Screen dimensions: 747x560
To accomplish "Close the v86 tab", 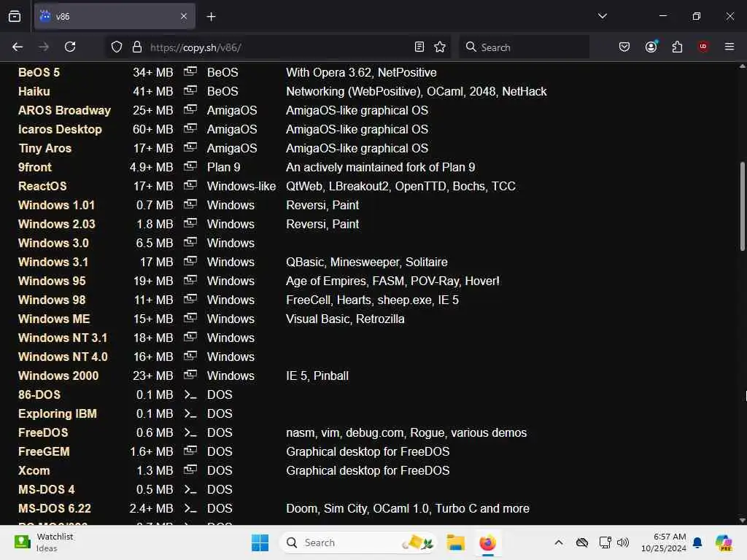I will point(184,16).
